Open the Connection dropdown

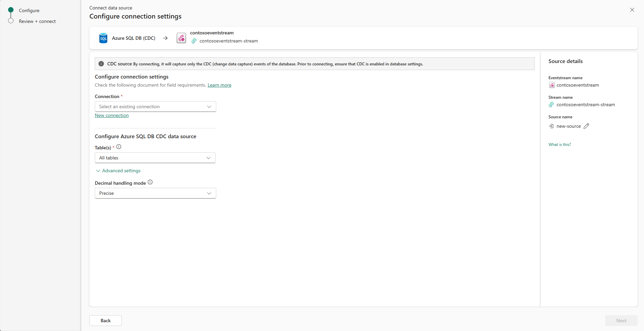155,107
